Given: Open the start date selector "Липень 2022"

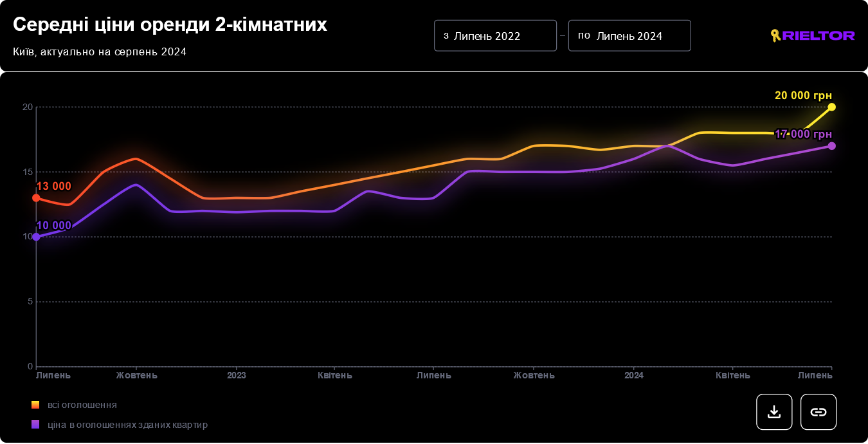Looking at the screenshot, I should click(x=495, y=35).
